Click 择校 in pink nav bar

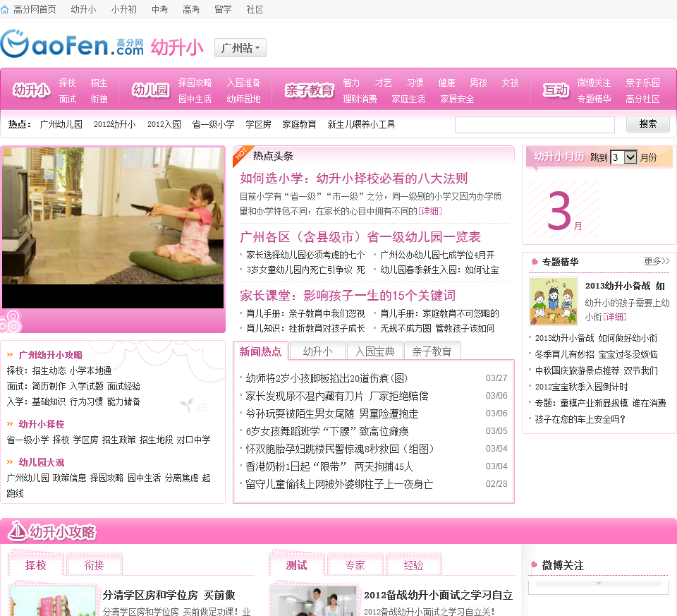pos(68,83)
